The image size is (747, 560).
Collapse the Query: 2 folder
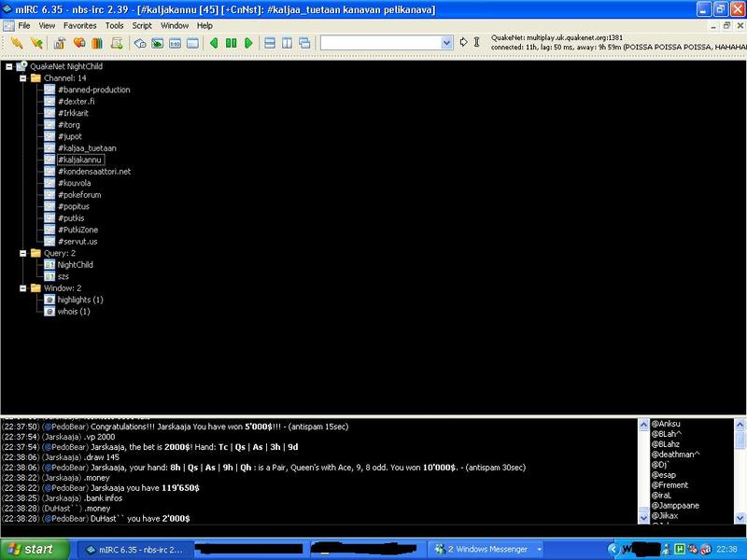click(x=23, y=253)
